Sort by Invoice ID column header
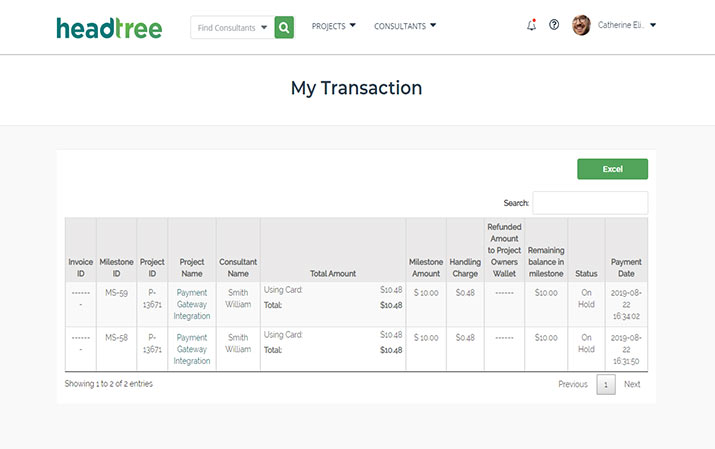Image resolution: width=715 pixels, height=449 pixels. coord(81,267)
